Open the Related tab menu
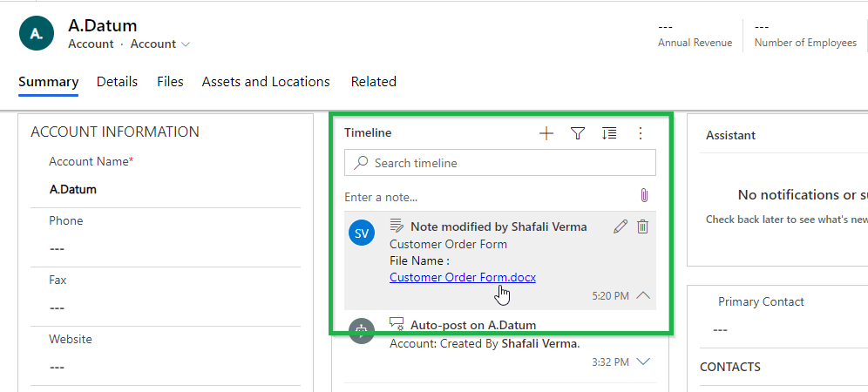 (374, 82)
